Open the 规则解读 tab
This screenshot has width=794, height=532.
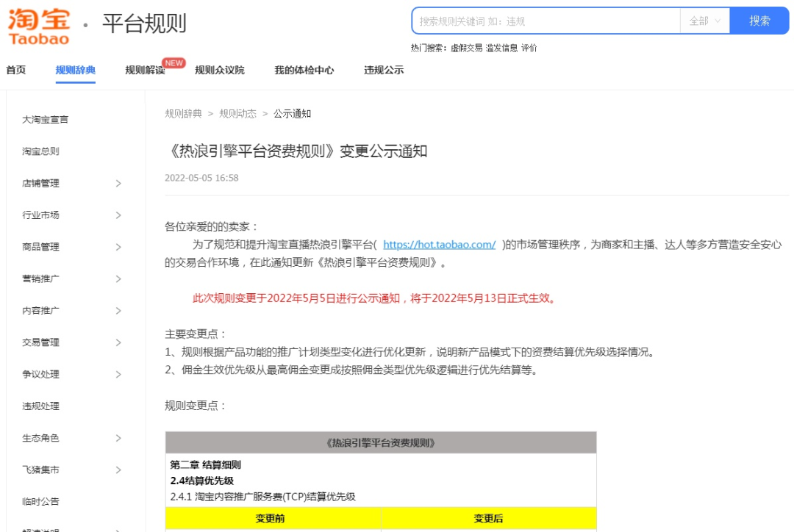point(145,70)
